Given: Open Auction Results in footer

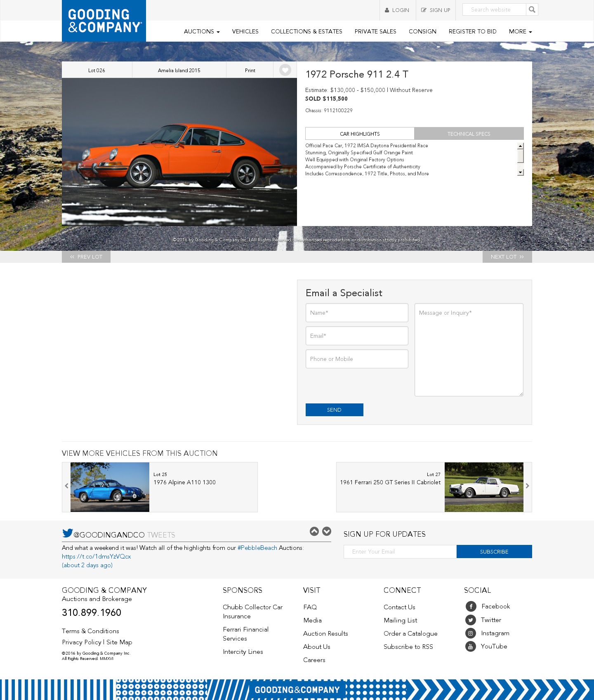Looking at the screenshot, I should (325, 634).
